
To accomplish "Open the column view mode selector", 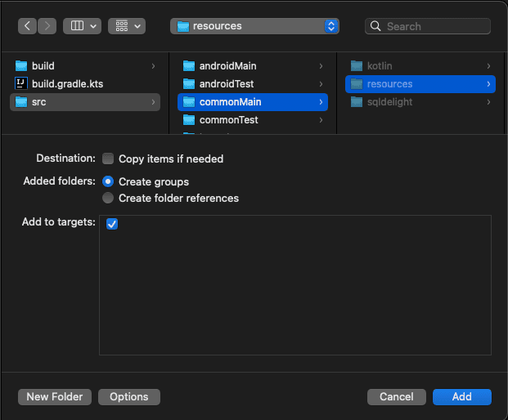I will click(83, 26).
